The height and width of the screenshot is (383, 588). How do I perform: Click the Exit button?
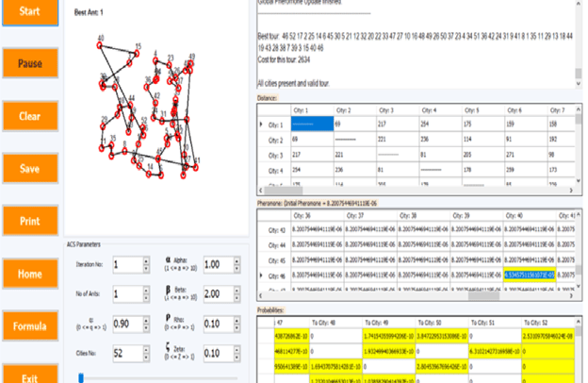(30, 375)
